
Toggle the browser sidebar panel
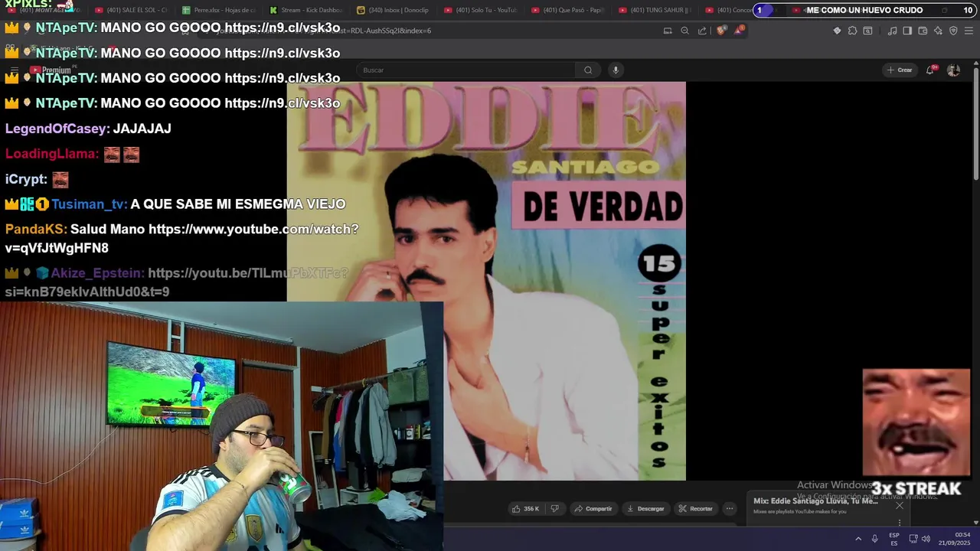point(907,31)
